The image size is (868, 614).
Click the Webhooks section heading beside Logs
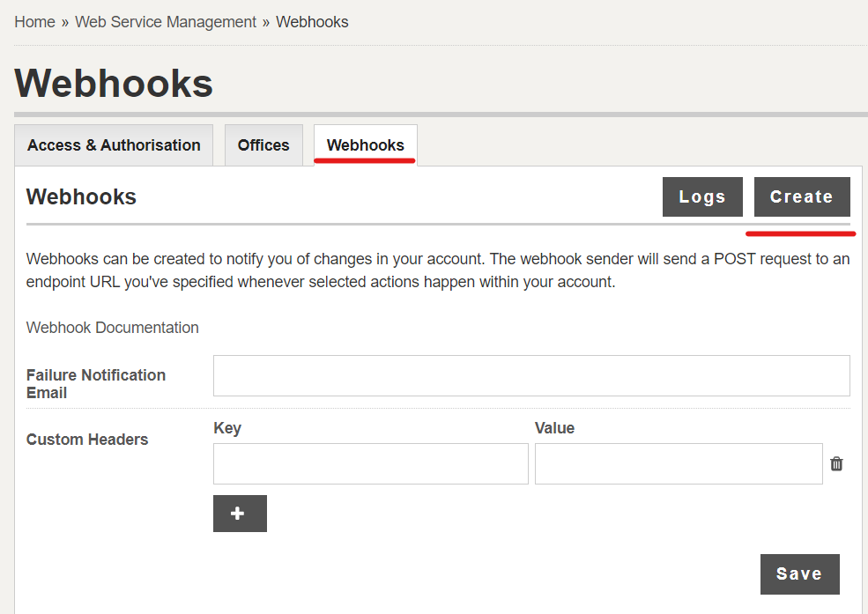[81, 197]
